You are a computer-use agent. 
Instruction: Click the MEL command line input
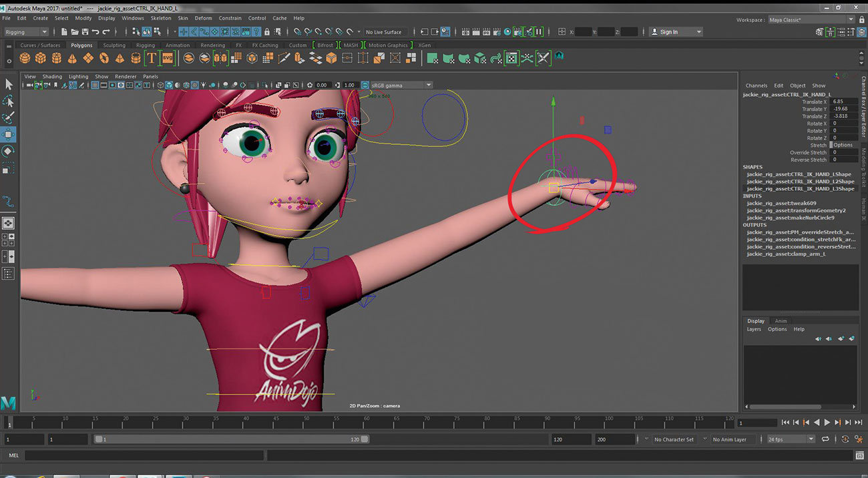click(144, 455)
